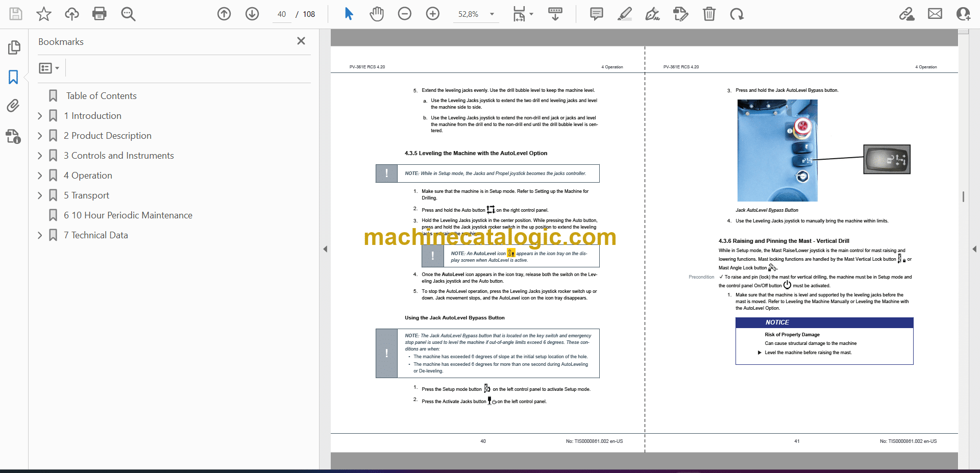
Task: Go to the next page
Action: [252, 14]
